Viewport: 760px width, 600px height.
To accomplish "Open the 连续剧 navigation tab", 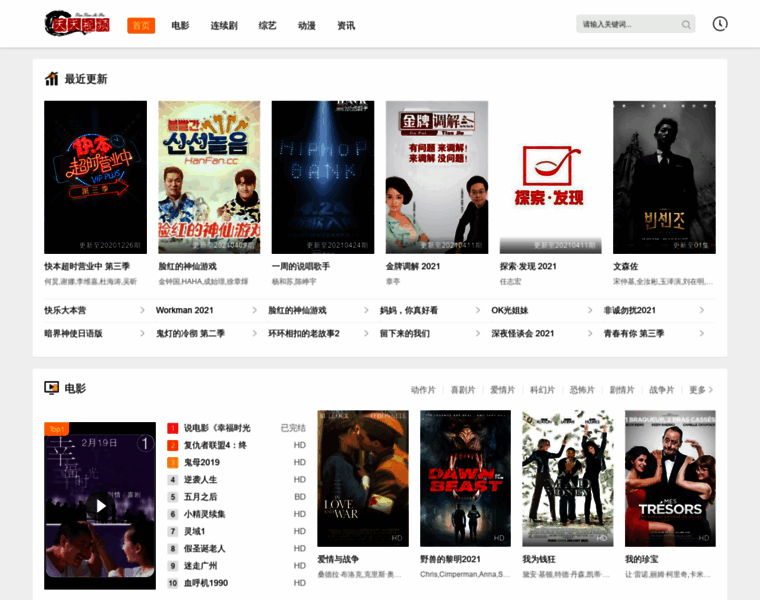I will (x=224, y=26).
